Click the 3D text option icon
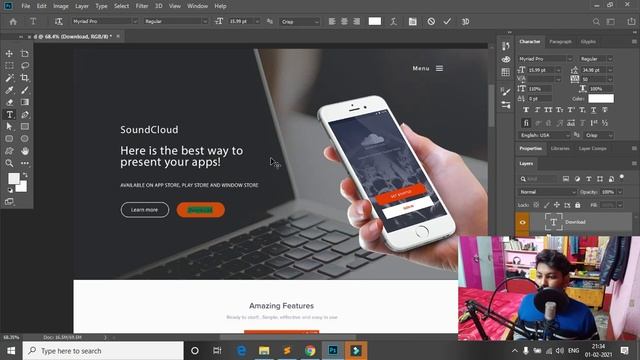Image resolution: width=640 pixels, height=360 pixels. pyautogui.click(x=465, y=22)
